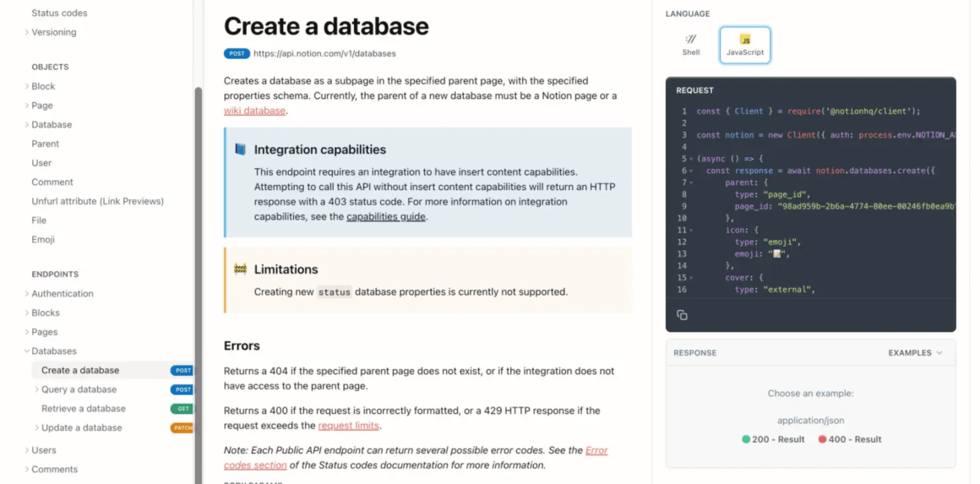
Task: Click GET badge next to Retrieve a database
Action: pyautogui.click(x=182, y=409)
